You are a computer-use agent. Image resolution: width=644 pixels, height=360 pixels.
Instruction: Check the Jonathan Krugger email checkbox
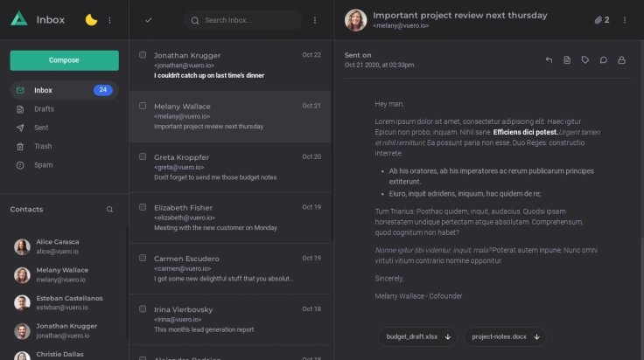[143, 55]
